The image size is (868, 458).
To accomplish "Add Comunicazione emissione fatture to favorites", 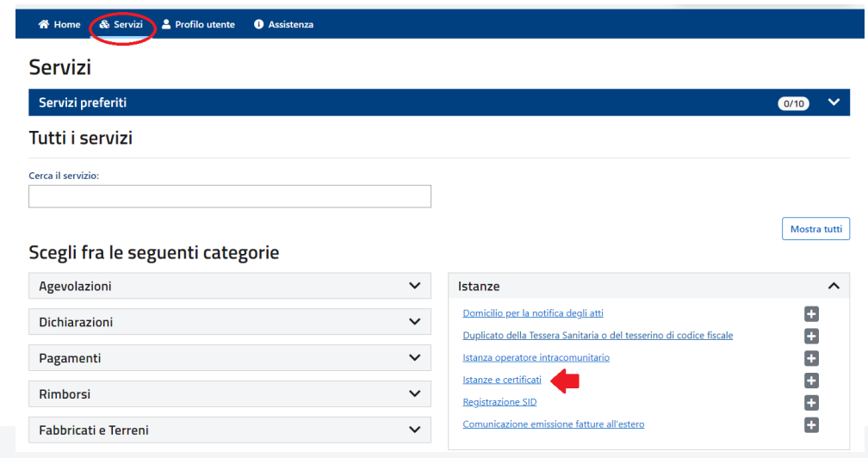I will pyautogui.click(x=811, y=424).
